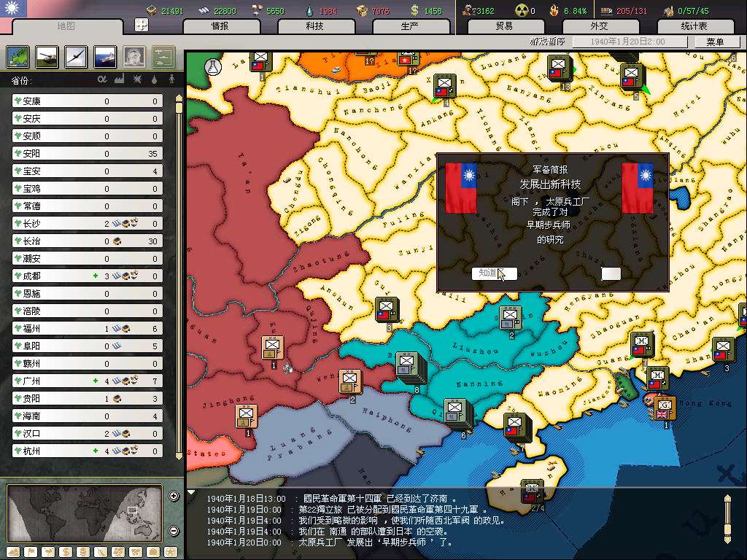Open the land units tank icon
The image size is (747, 560).
click(47, 57)
